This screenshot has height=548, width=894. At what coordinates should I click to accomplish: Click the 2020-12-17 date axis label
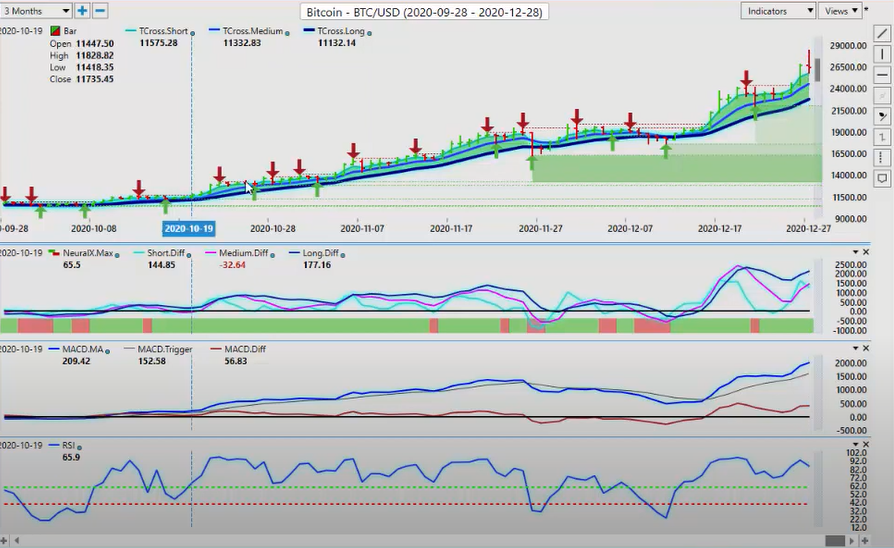[720, 229]
